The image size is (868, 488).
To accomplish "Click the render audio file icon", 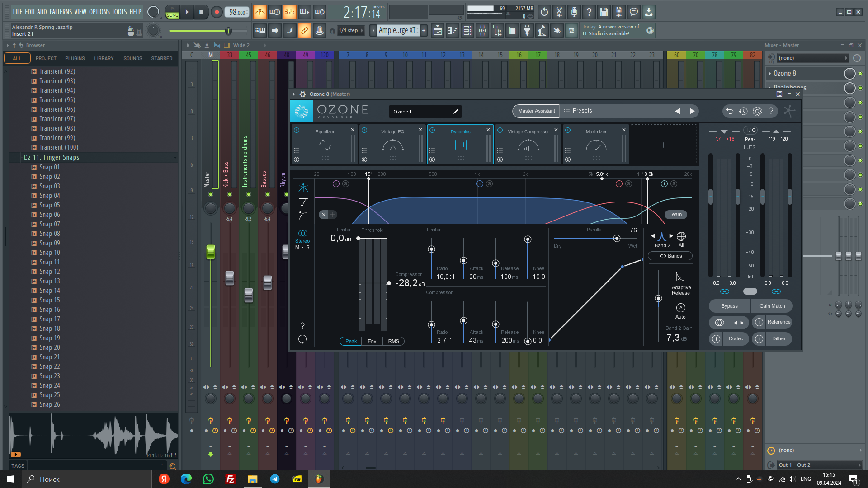I will (618, 12).
